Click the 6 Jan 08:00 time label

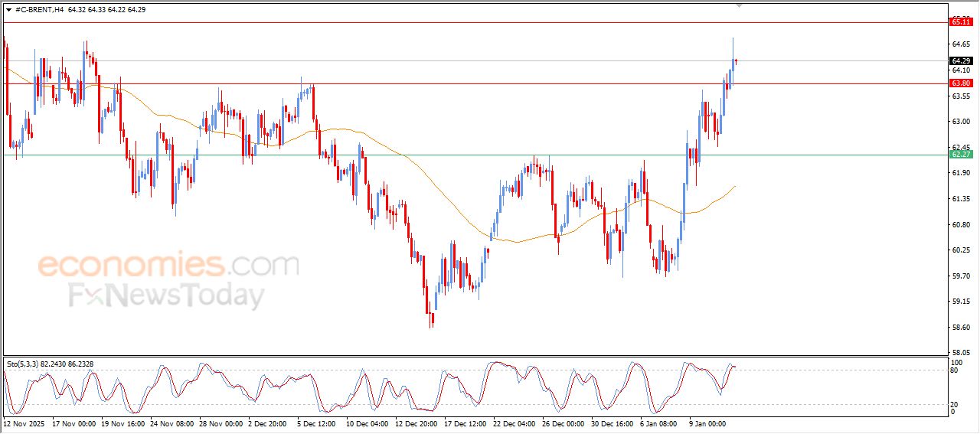coord(660,423)
